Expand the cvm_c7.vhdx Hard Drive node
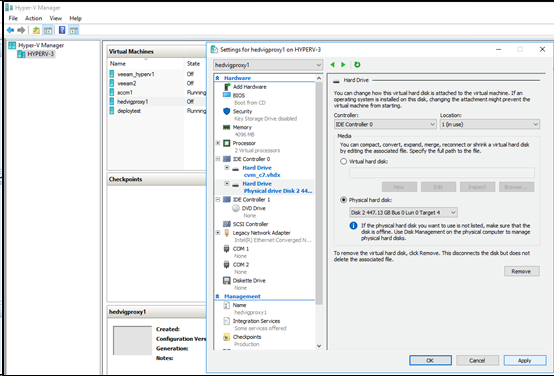The width and height of the screenshot is (554, 376). [x=227, y=168]
